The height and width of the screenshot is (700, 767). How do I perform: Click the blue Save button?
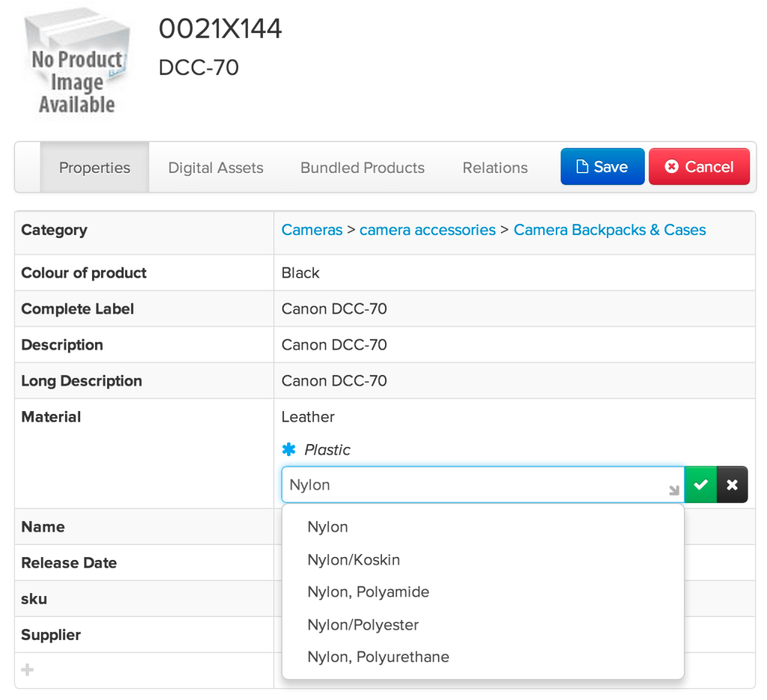tap(603, 167)
